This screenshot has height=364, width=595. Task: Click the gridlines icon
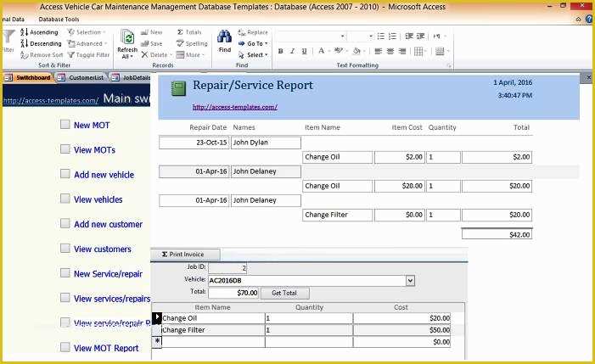coord(418,51)
